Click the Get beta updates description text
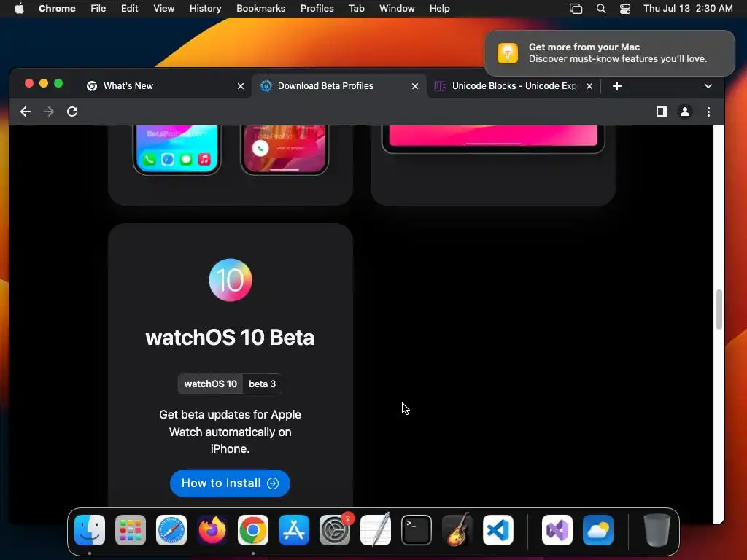The height and width of the screenshot is (560, 747). [230, 432]
